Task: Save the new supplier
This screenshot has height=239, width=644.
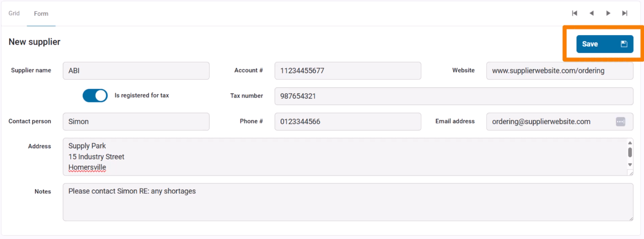Action: pos(604,44)
